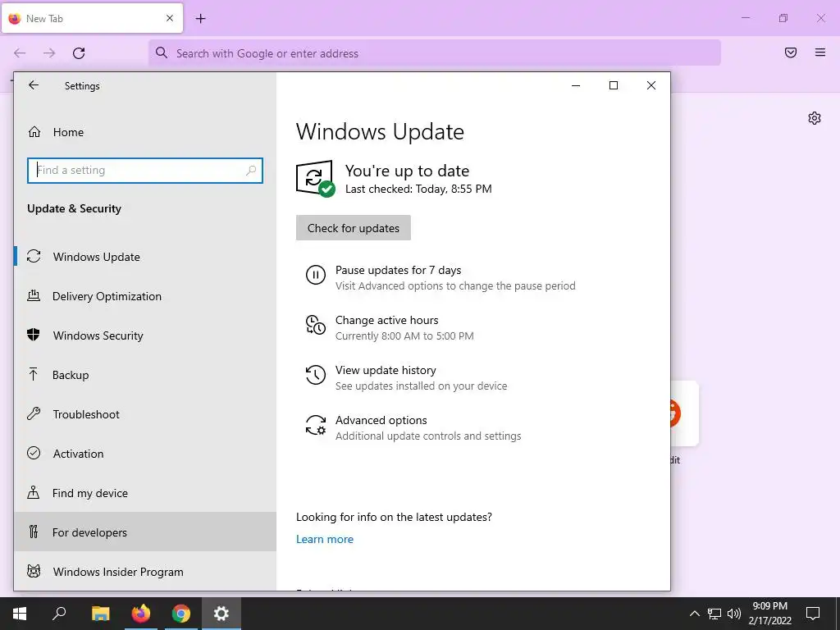This screenshot has width=840, height=630.
Task: Click the search magnifier in Find a setting
Action: point(251,171)
